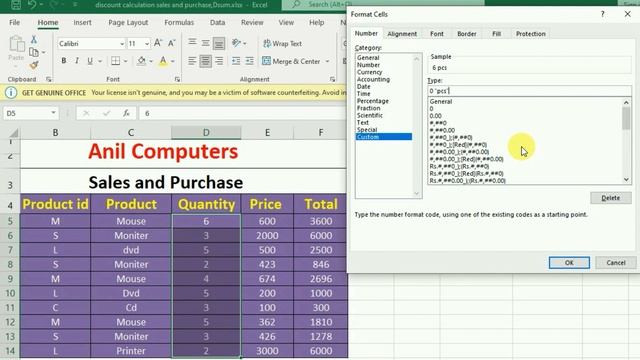
Task: Click the Orientation text angle icon
Action: pyautogui.click(x=236, y=43)
